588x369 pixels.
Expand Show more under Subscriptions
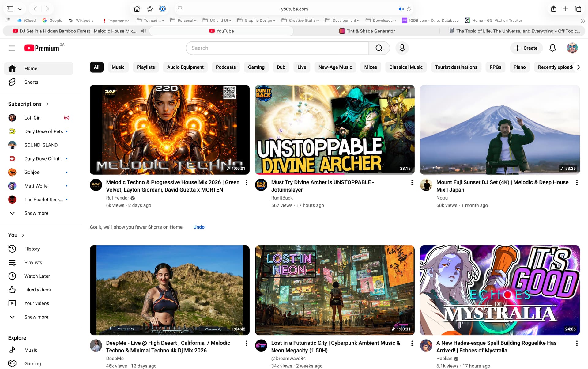[x=36, y=213]
